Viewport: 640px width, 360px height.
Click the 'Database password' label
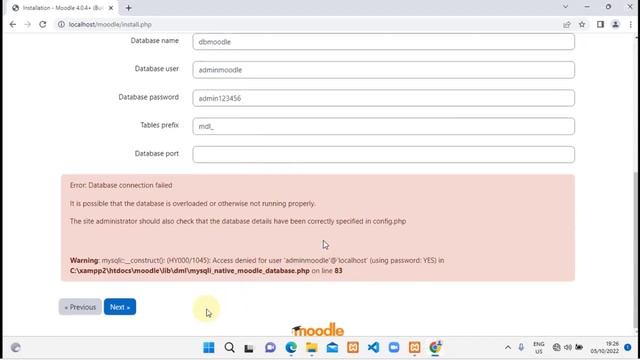149,97
